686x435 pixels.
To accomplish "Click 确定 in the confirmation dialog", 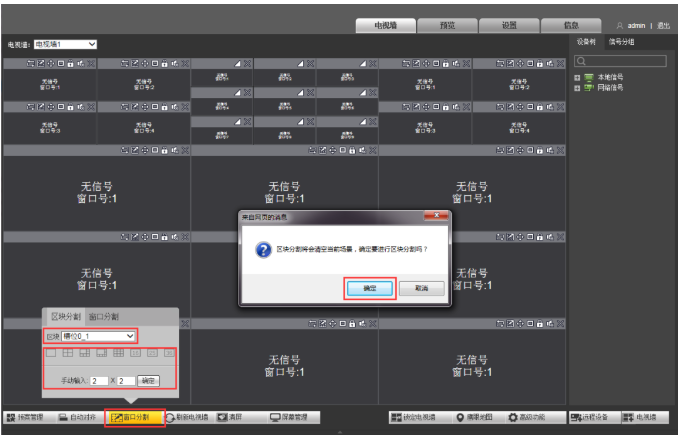I will pyautogui.click(x=369, y=288).
